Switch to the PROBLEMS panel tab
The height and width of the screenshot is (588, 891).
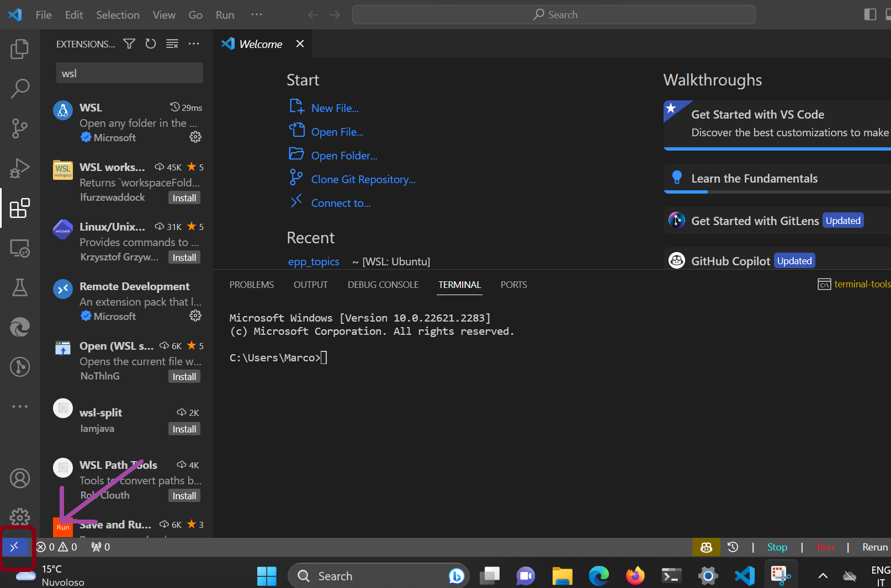252,285
